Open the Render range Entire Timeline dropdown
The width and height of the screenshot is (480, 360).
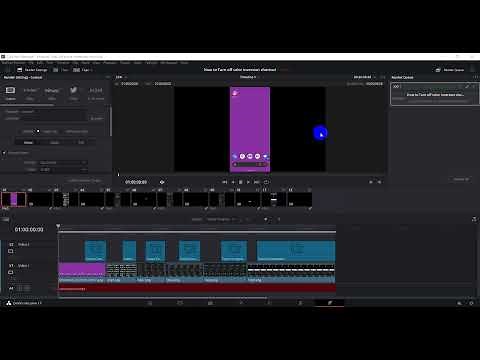(x=223, y=219)
